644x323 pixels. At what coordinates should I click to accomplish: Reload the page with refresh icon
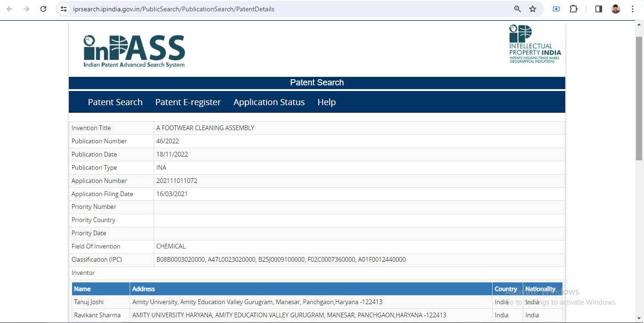43,9
